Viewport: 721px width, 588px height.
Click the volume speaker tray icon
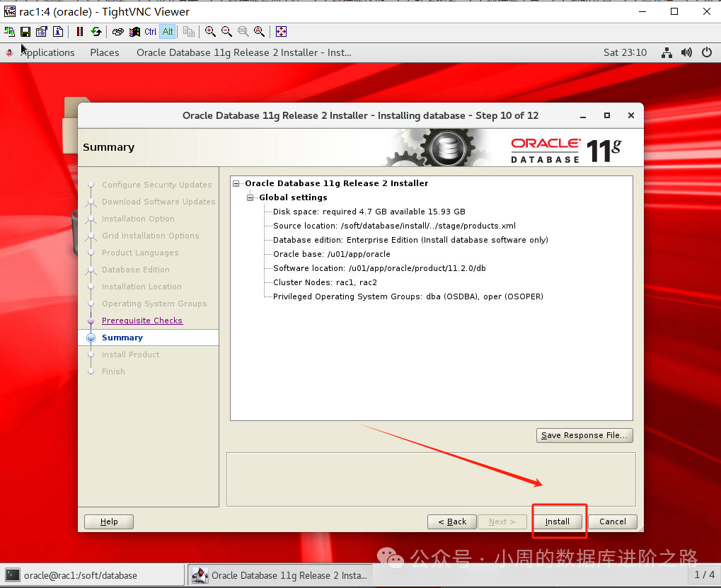pyautogui.click(x=686, y=52)
